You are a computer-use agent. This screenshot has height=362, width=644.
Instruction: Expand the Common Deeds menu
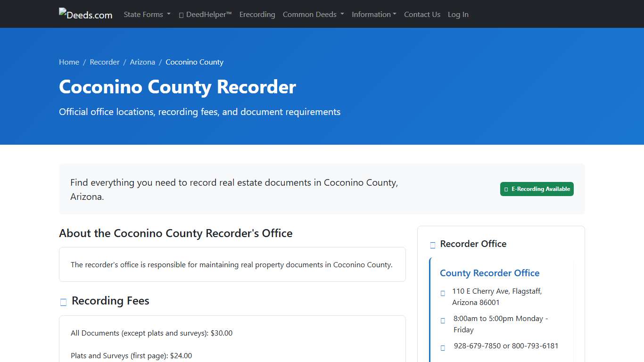pos(313,14)
